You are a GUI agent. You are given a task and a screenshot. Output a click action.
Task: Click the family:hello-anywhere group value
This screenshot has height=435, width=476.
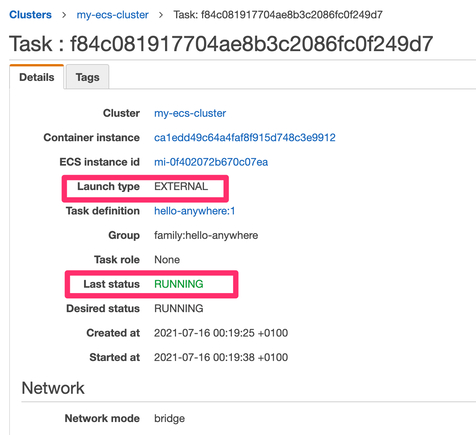pos(206,235)
